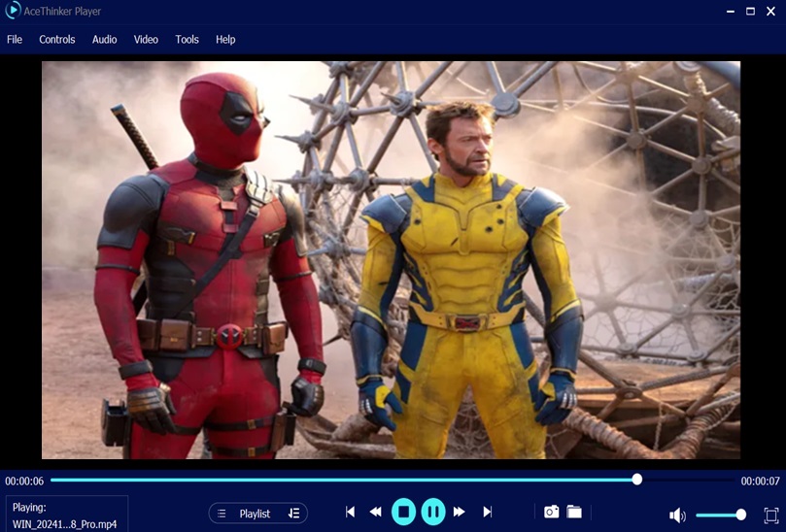This screenshot has width=786, height=532.
Task: Open the Help menu
Action: click(x=225, y=40)
